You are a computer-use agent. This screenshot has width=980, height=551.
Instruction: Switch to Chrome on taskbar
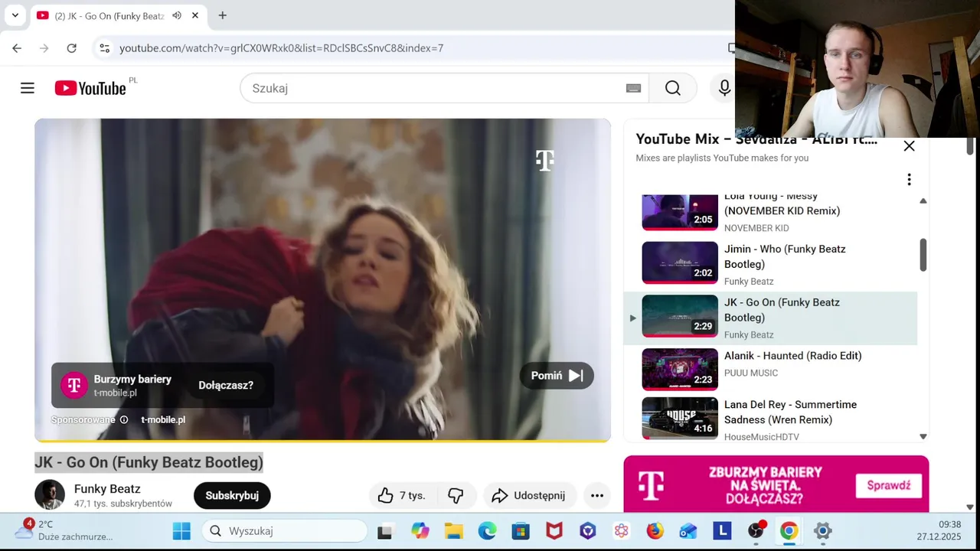(x=789, y=531)
